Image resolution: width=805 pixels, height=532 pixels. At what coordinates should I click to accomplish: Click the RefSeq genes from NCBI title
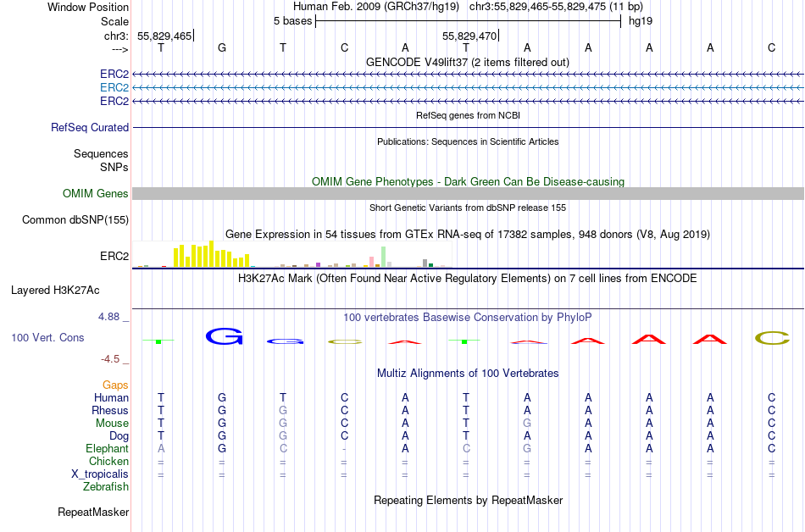pyautogui.click(x=468, y=115)
